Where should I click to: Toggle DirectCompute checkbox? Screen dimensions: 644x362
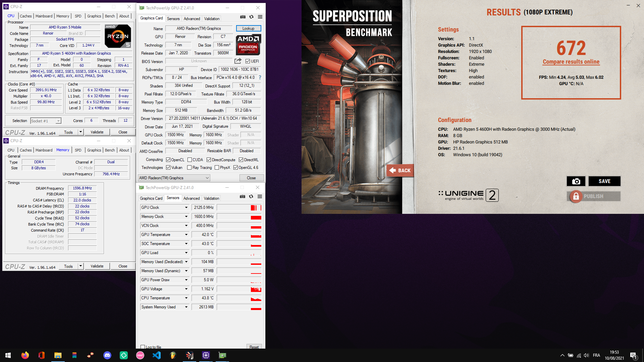pyautogui.click(x=209, y=160)
